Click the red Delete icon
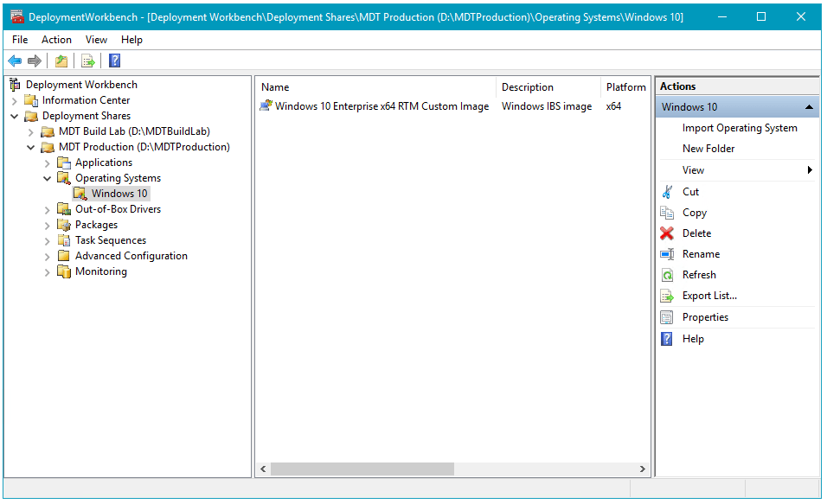Screen dimensions: 827x504 pyautogui.click(x=668, y=233)
